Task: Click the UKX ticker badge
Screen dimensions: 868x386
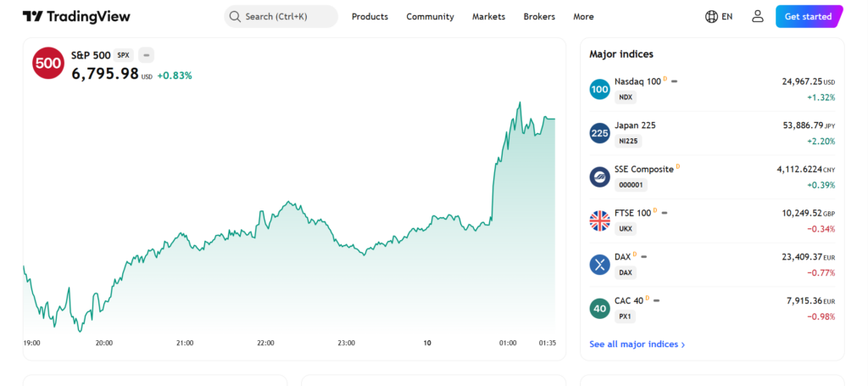Action: 626,229
